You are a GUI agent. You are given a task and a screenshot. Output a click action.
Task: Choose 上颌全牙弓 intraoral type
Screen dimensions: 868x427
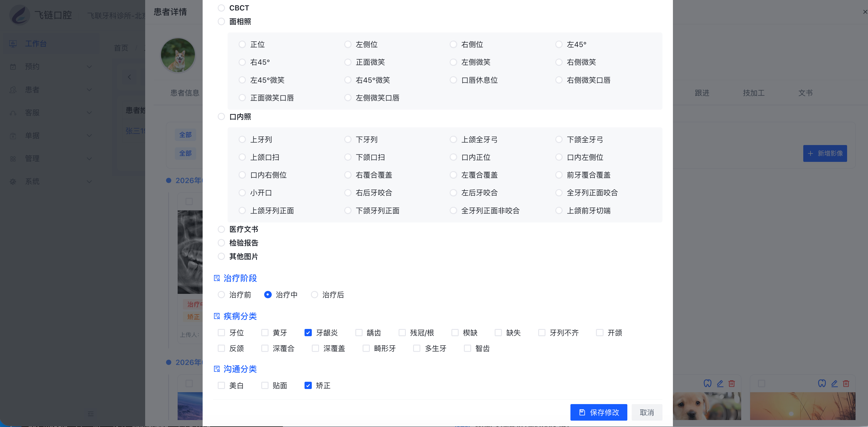point(453,140)
